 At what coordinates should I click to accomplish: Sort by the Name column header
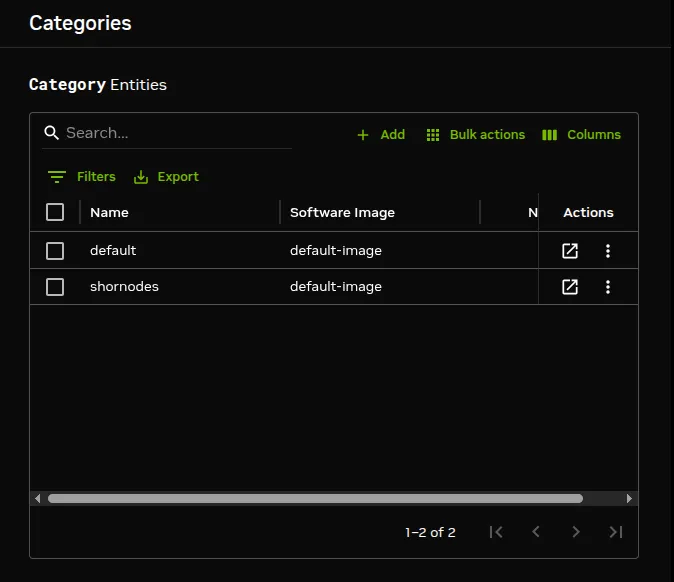point(109,212)
